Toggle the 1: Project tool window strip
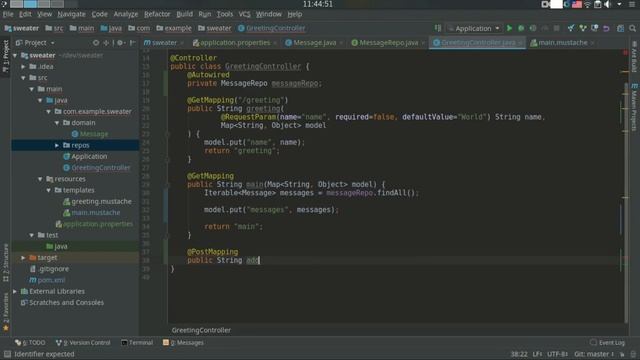 coord(6,56)
